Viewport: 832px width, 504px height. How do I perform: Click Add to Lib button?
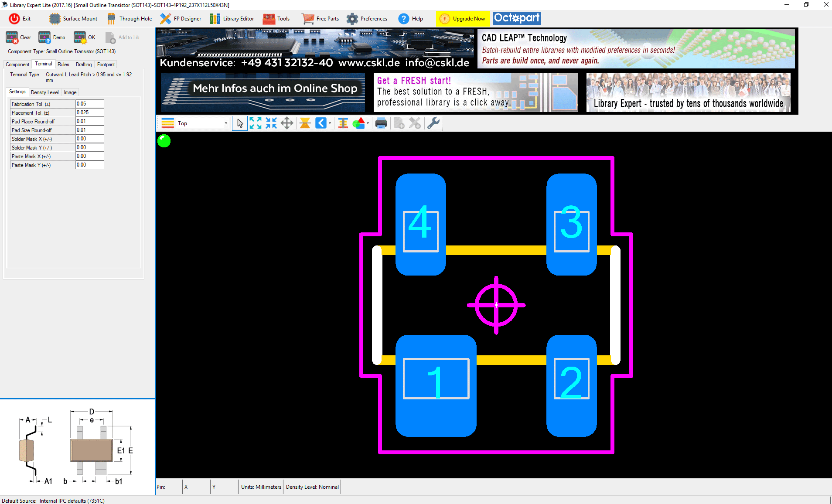(123, 37)
